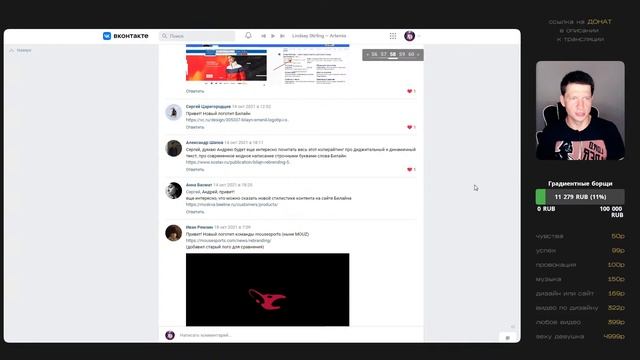Select current page 58 in pagination
Viewport: 640px width, 360px height.
[x=393, y=54]
